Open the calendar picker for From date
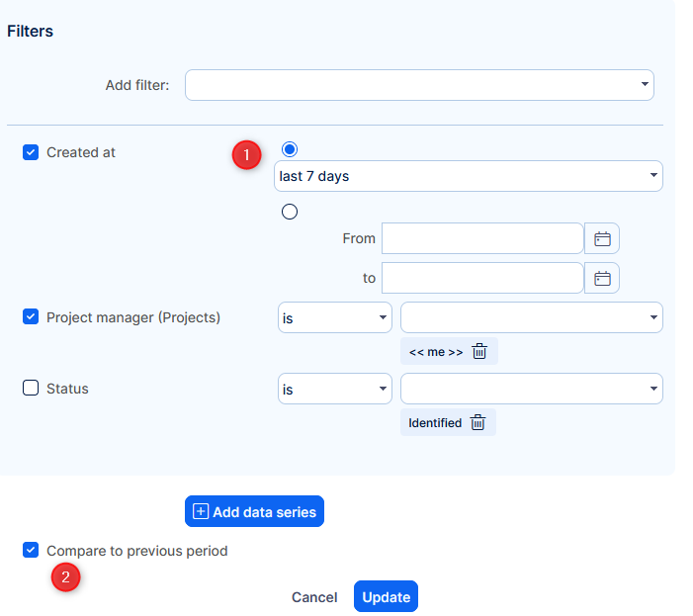 (x=602, y=238)
